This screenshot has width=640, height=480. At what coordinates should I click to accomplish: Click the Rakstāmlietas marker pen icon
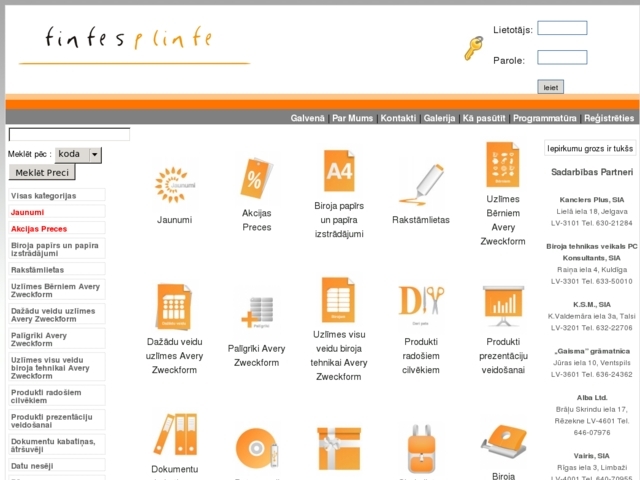tap(421, 184)
